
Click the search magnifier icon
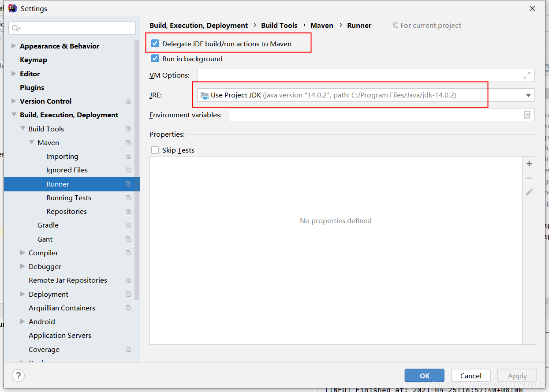tap(15, 28)
